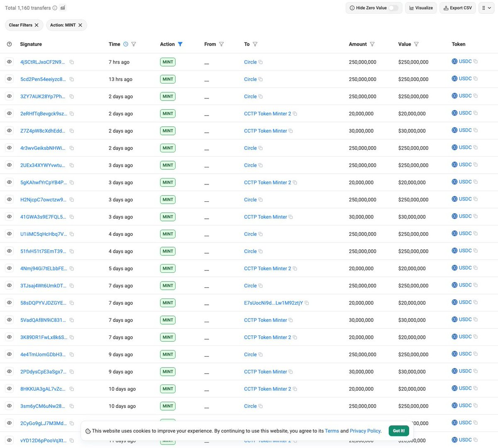Screen dimensions: 498x448
Task: Click the help icon in the table header
Action: [x=10, y=44]
